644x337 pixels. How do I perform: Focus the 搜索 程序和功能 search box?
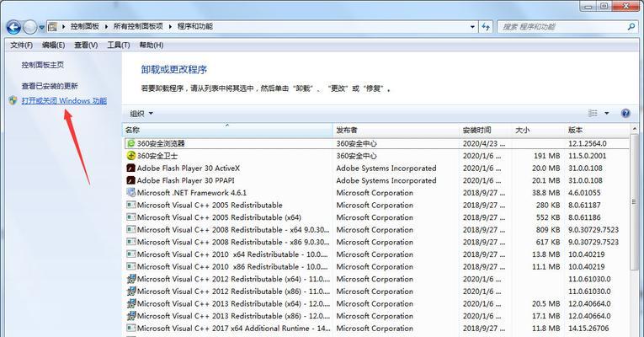562,27
